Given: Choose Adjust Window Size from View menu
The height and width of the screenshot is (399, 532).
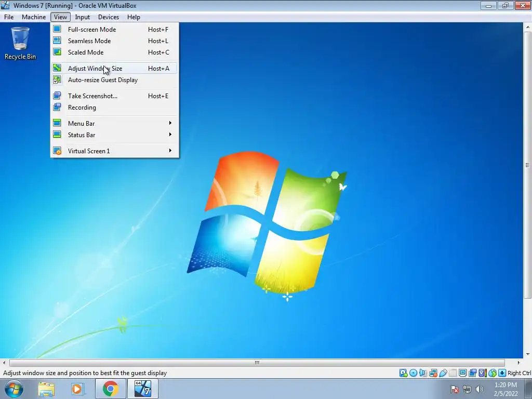Looking at the screenshot, I should 115,69.
